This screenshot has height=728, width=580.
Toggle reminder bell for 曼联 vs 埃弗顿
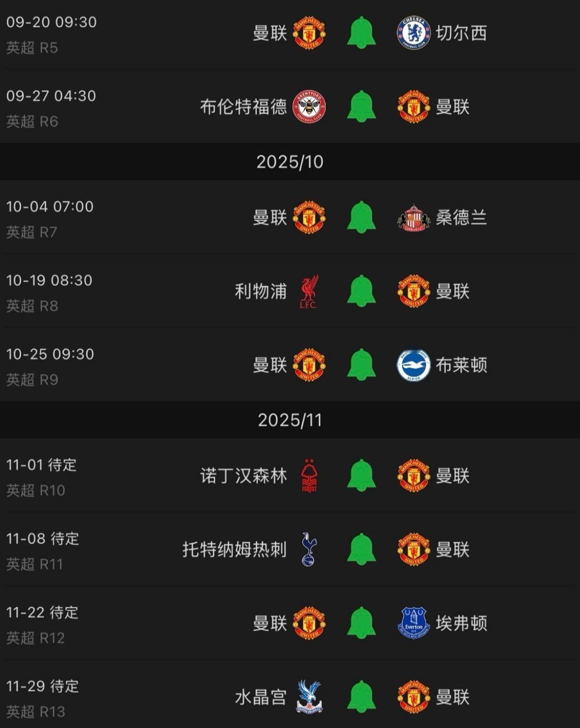tap(361, 623)
